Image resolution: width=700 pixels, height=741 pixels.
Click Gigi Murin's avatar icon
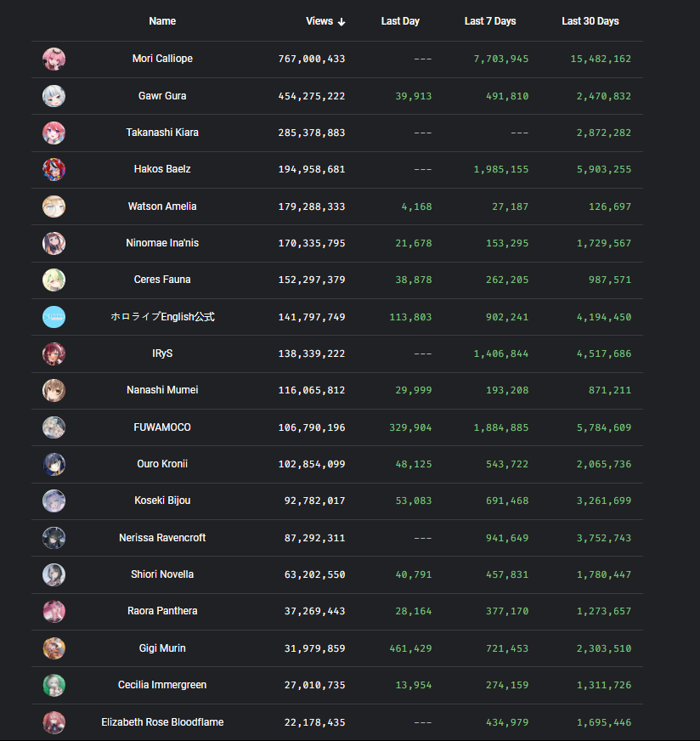click(54, 648)
